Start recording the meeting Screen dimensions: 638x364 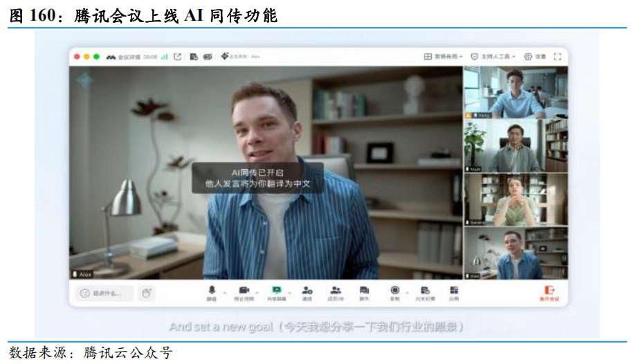point(394,293)
